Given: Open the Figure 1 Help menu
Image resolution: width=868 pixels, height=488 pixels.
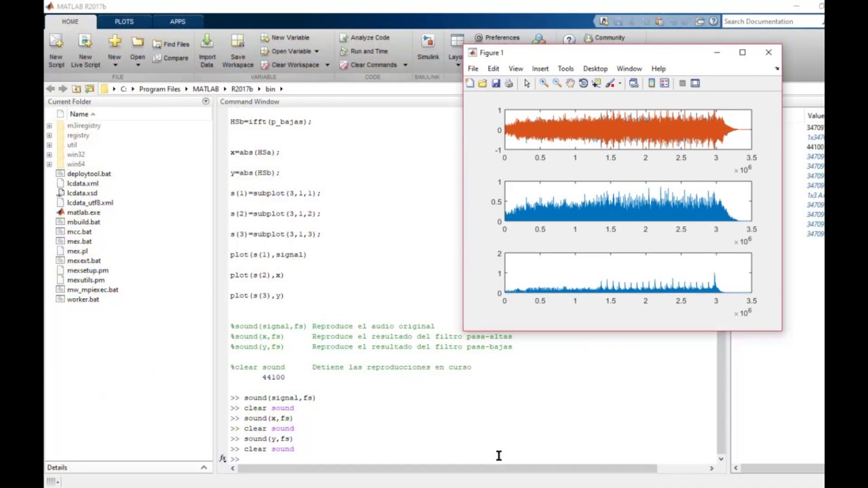Looking at the screenshot, I should (x=658, y=68).
